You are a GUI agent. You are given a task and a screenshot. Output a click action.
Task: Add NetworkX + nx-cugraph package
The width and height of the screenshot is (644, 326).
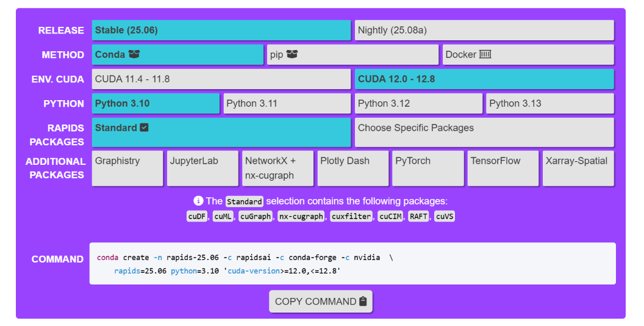277,168
